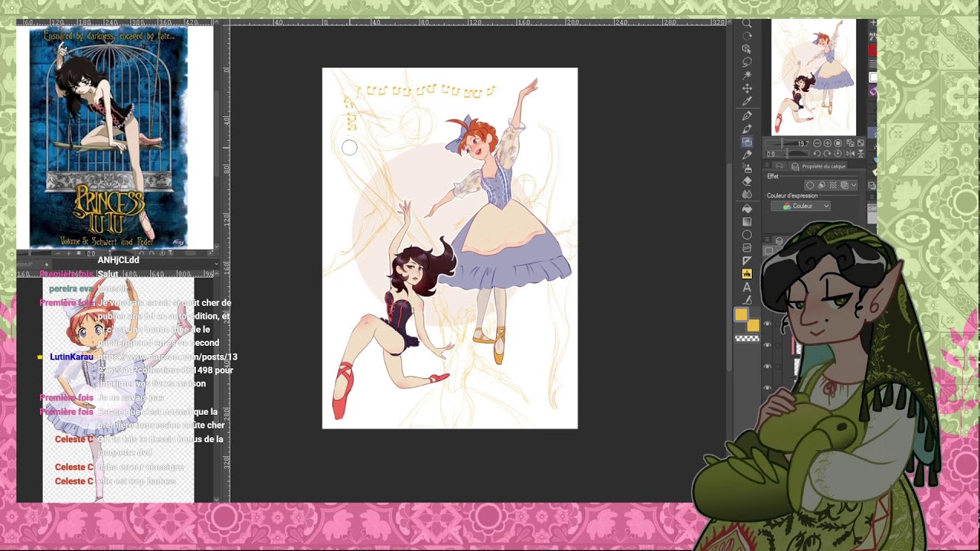The image size is (980, 551).
Task: Select the Pencil tool
Action: click(747, 129)
